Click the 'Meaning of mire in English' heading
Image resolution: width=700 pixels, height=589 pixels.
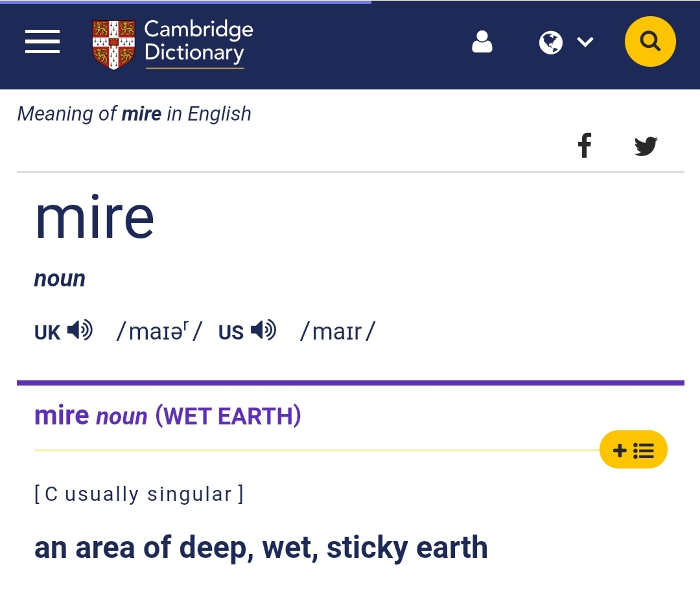coord(134,114)
